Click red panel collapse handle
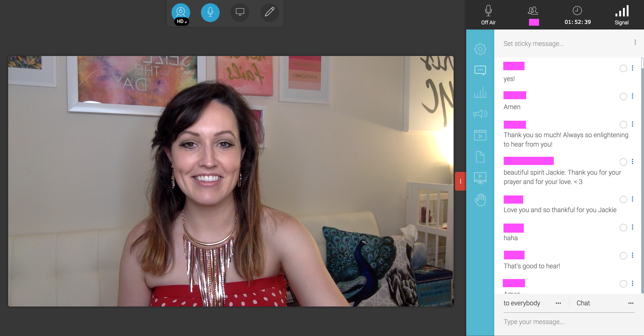The image size is (644, 336). 460,181
